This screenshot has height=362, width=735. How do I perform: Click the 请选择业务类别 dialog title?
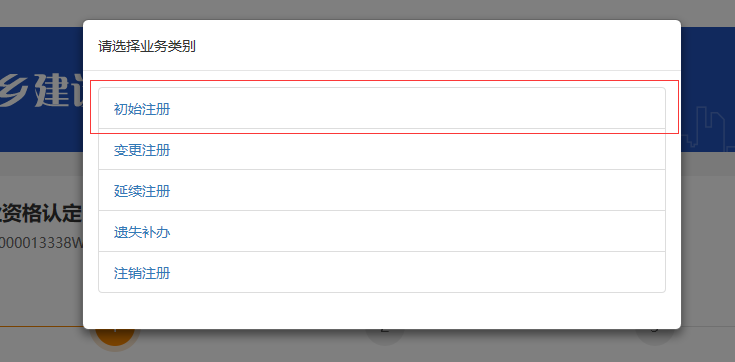click(x=147, y=46)
